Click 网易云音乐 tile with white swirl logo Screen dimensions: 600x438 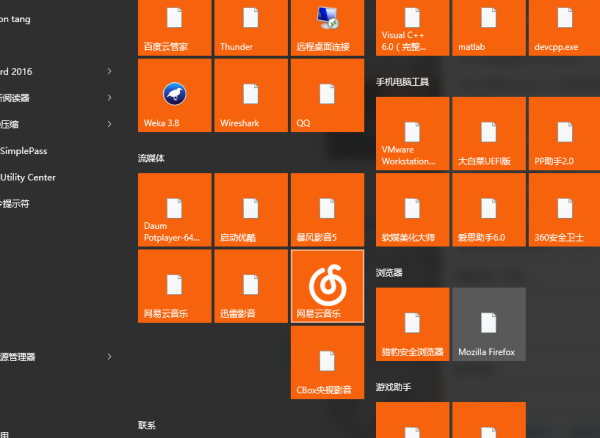pos(328,286)
